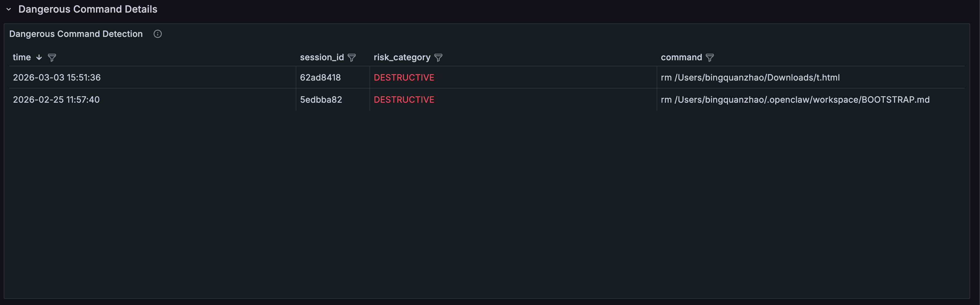980x305 pixels.
Task: Select session ID 5edbba82 cell
Action: (x=321, y=100)
